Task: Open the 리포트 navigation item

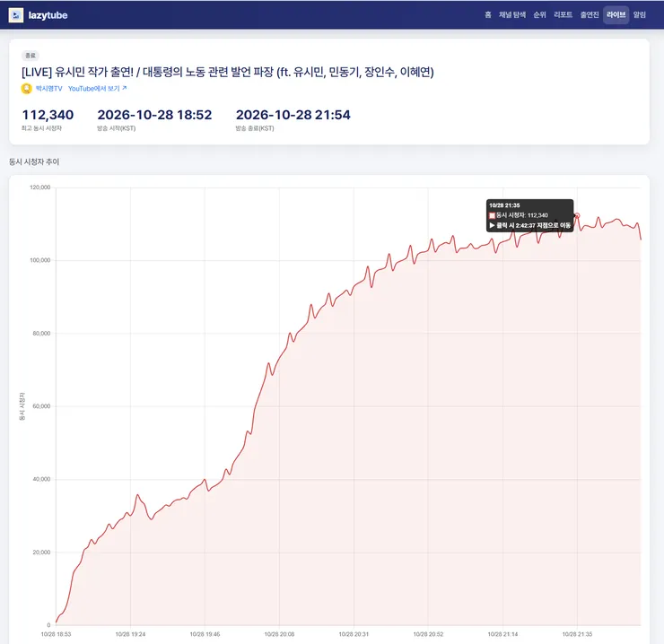Action: tap(563, 15)
